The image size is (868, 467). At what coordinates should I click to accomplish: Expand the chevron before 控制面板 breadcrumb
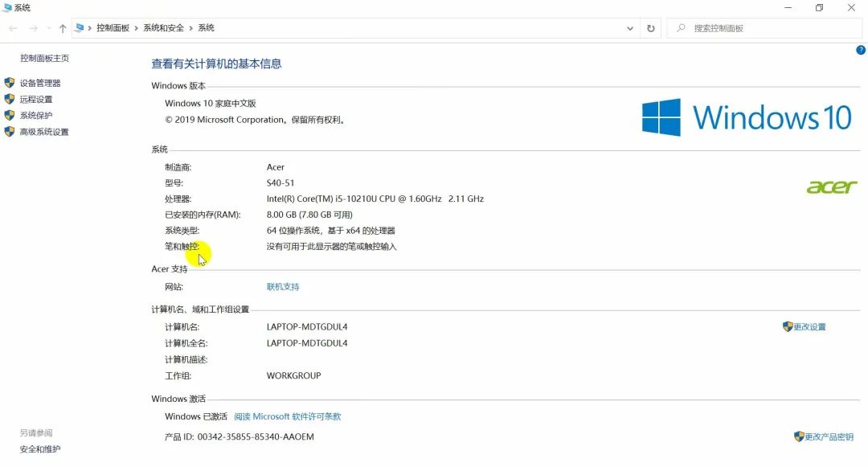tap(90, 27)
